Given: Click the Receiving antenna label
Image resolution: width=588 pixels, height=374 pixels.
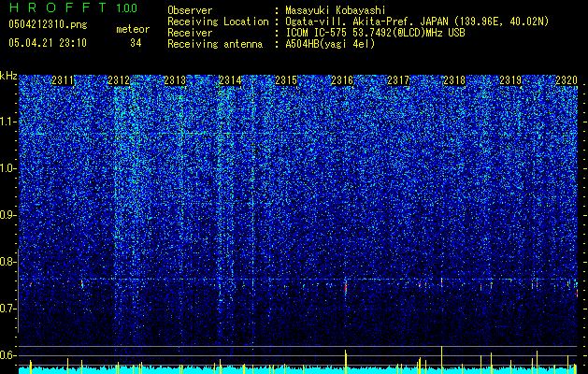Looking at the screenshot, I should (x=215, y=44).
